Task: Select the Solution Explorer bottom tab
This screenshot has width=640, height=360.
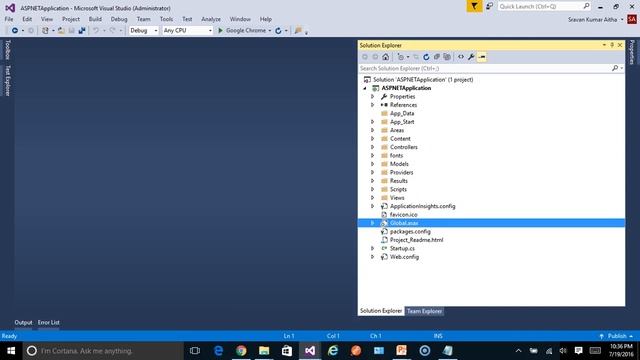Action: point(381,311)
